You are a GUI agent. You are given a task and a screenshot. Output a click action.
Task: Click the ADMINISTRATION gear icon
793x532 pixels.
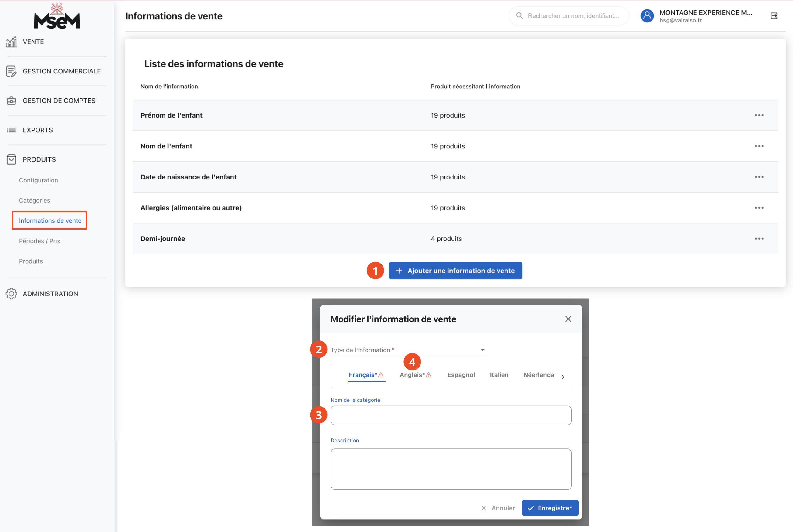pos(11,294)
